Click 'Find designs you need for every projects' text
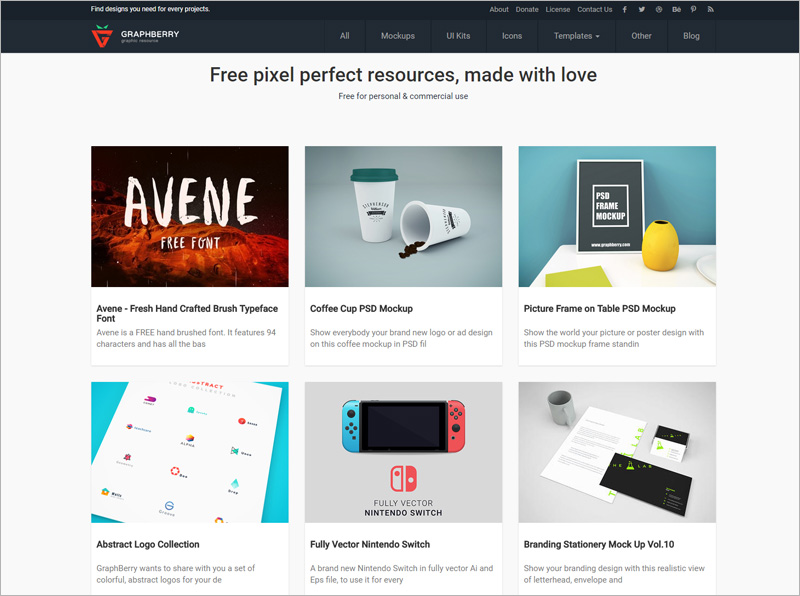The width and height of the screenshot is (800, 596). [x=150, y=9]
